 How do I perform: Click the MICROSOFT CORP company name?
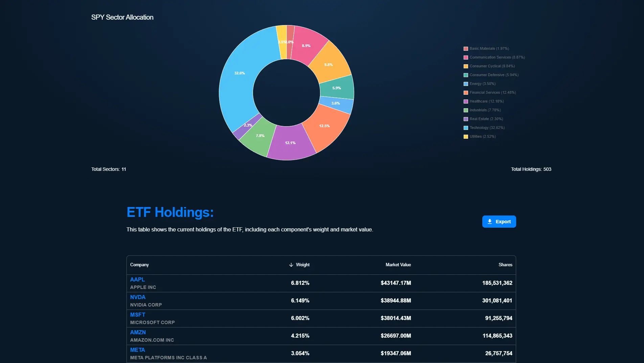153,322
